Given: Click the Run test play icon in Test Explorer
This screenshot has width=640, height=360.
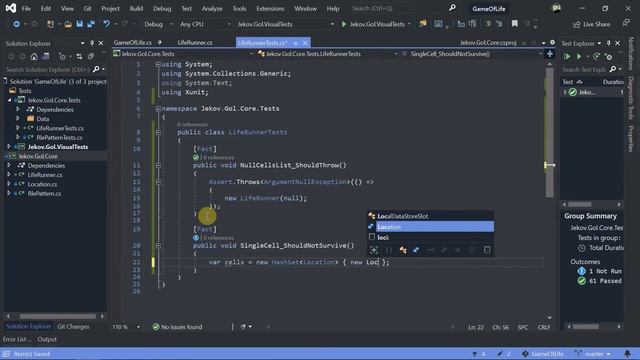Looking at the screenshot, I should (x=579, y=56).
